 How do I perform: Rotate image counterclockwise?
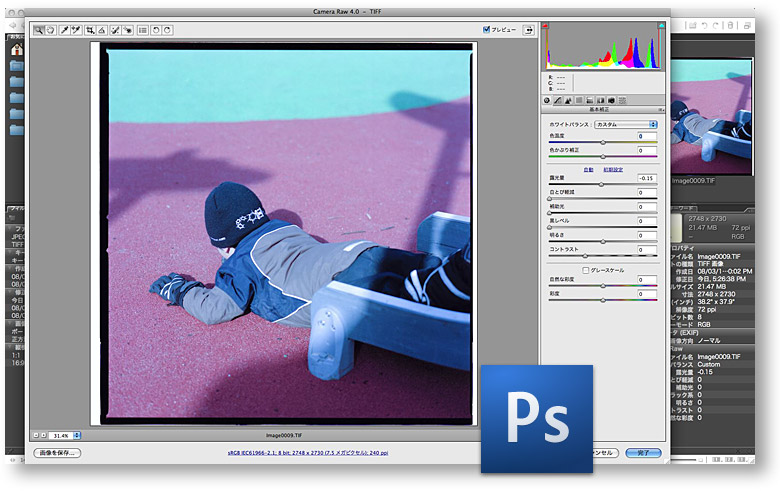pyautogui.click(x=155, y=31)
